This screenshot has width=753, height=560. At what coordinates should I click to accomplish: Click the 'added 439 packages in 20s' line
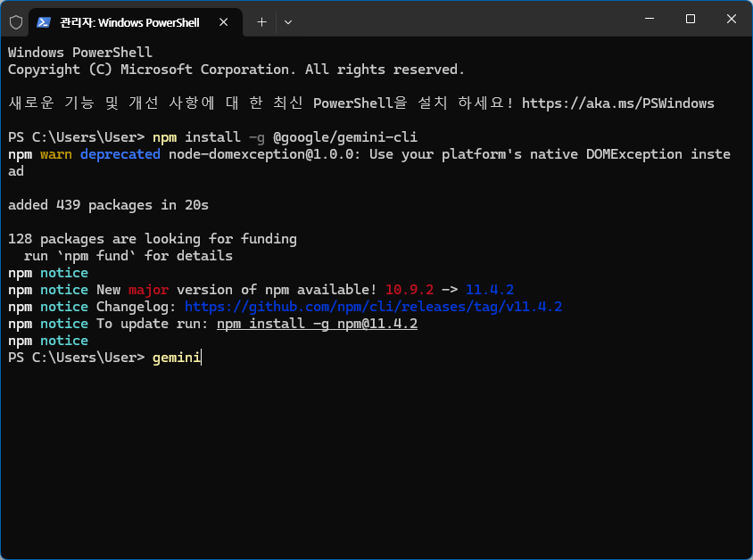pyautogui.click(x=108, y=205)
